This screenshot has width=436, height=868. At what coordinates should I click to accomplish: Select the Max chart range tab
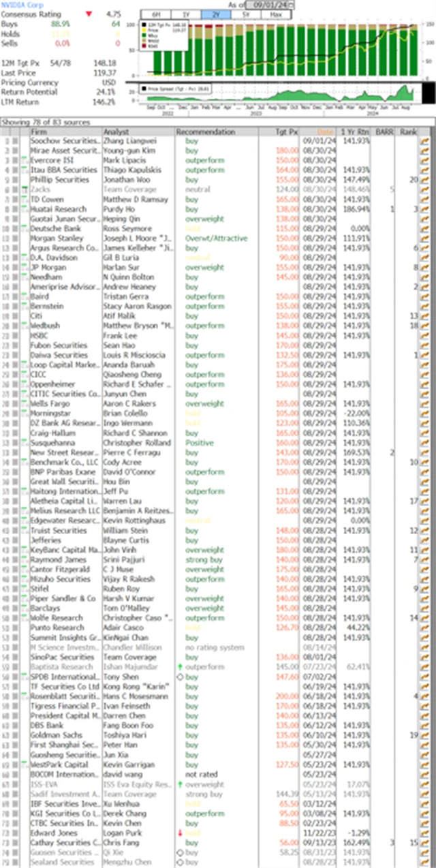click(x=276, y=14)
